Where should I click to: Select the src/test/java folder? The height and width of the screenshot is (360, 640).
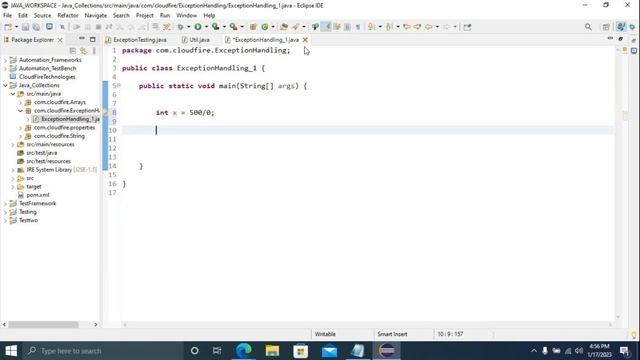(x=42, y=153)
